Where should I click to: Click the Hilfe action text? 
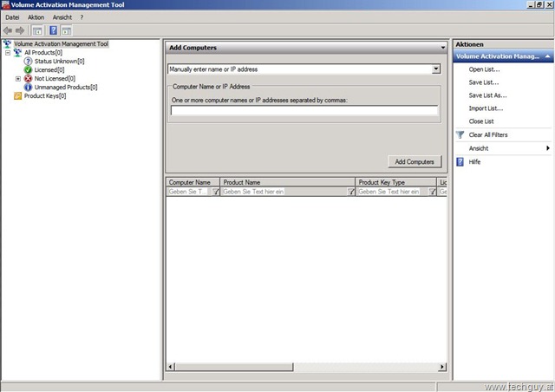pos(474,162)
